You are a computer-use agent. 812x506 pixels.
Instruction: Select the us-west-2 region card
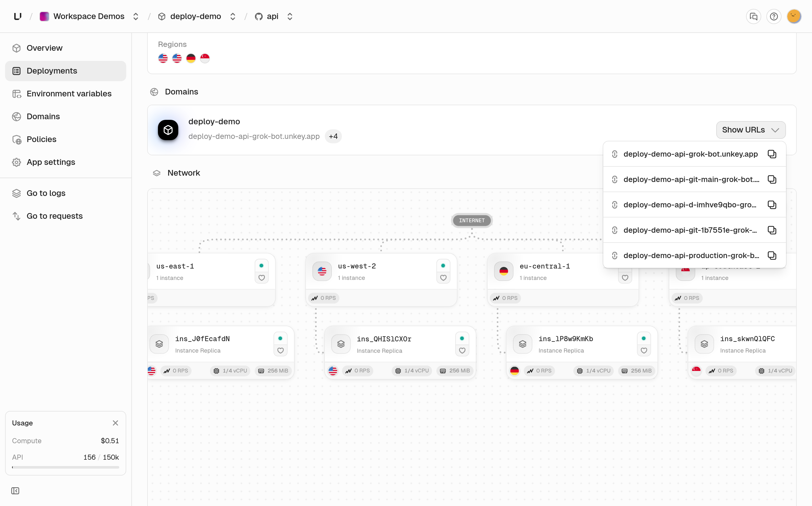pyautogui.click(x=381, y=280)
